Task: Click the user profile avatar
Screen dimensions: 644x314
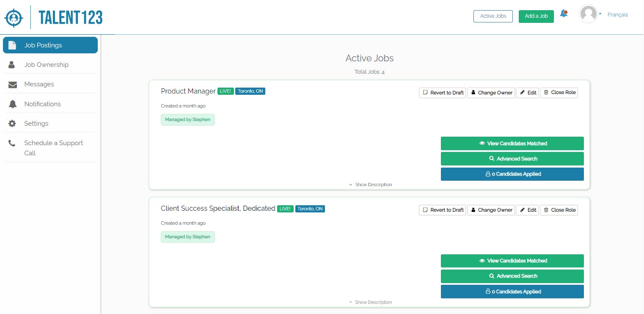Action: [x=588, y=14]
